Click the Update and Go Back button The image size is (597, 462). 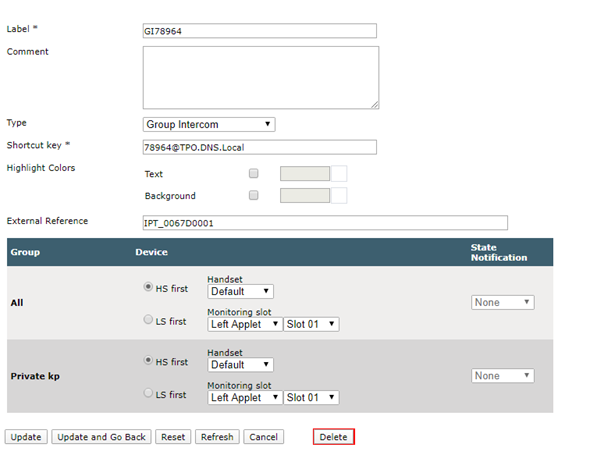tap(101, 437)
